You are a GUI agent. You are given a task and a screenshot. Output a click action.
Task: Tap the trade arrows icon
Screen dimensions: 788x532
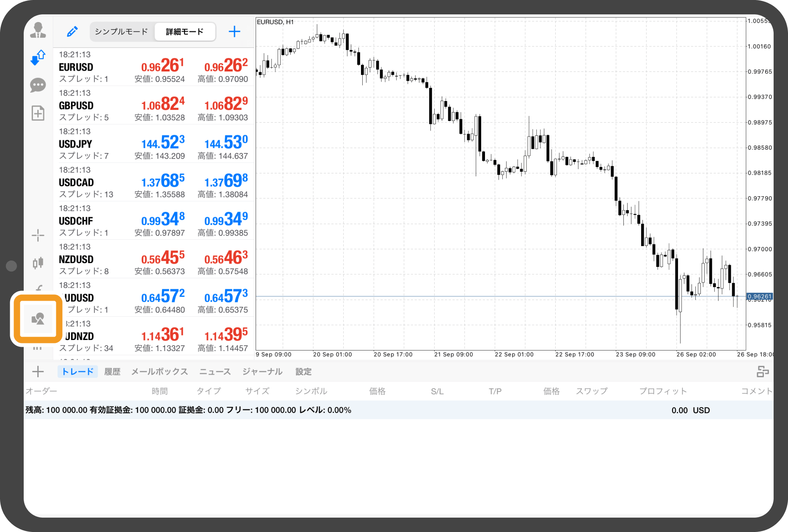click(x=38, y=58)
